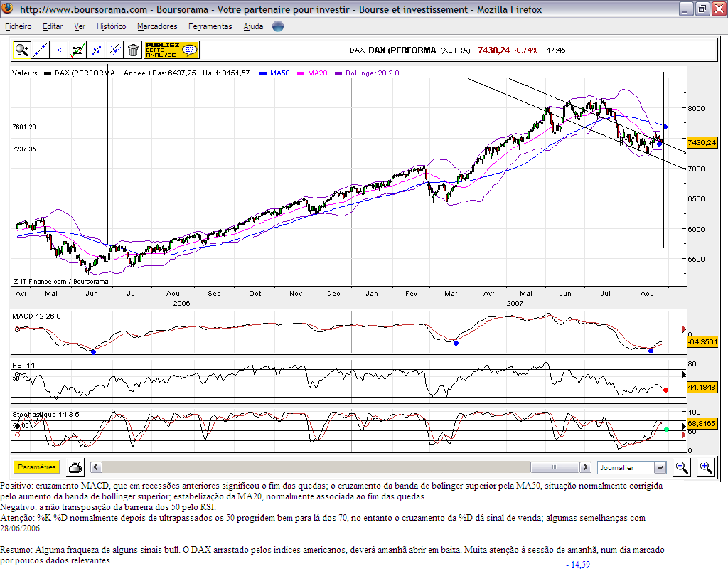Select the move/resize line tool

coord(96,50)
